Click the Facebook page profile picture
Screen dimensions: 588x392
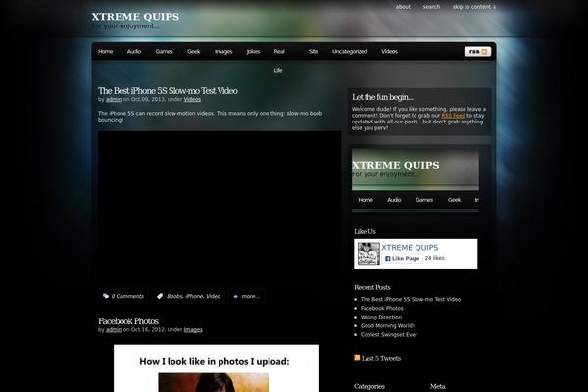tap(368, 254)
